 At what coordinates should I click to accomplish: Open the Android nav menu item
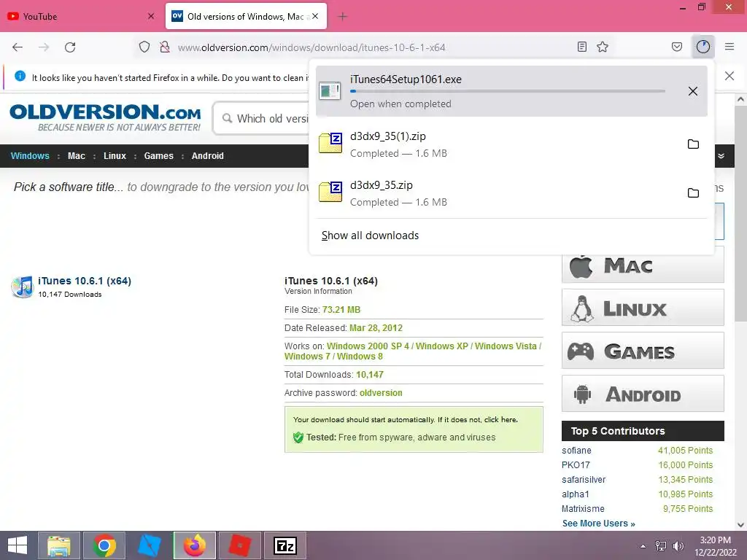pyautogui.click(x=207, y=156)
